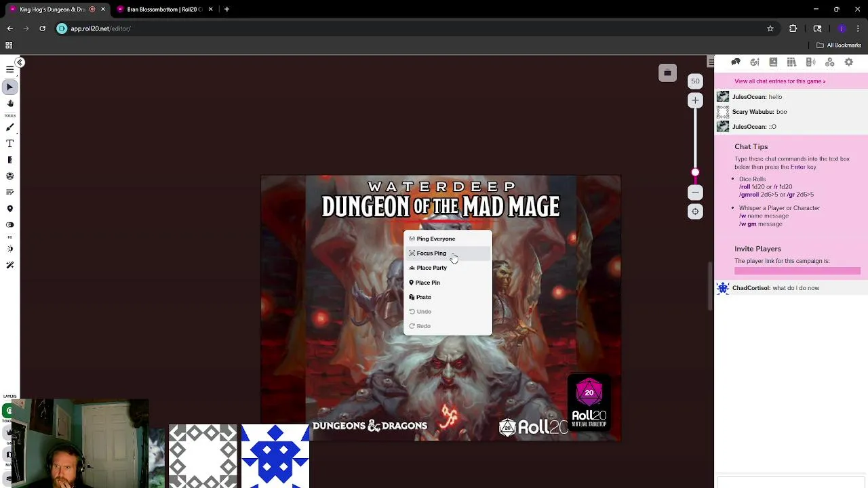The image size is (868, 488).
Task: Collapse the left toolbar with double-chevron button
Action: click(20, 62)
